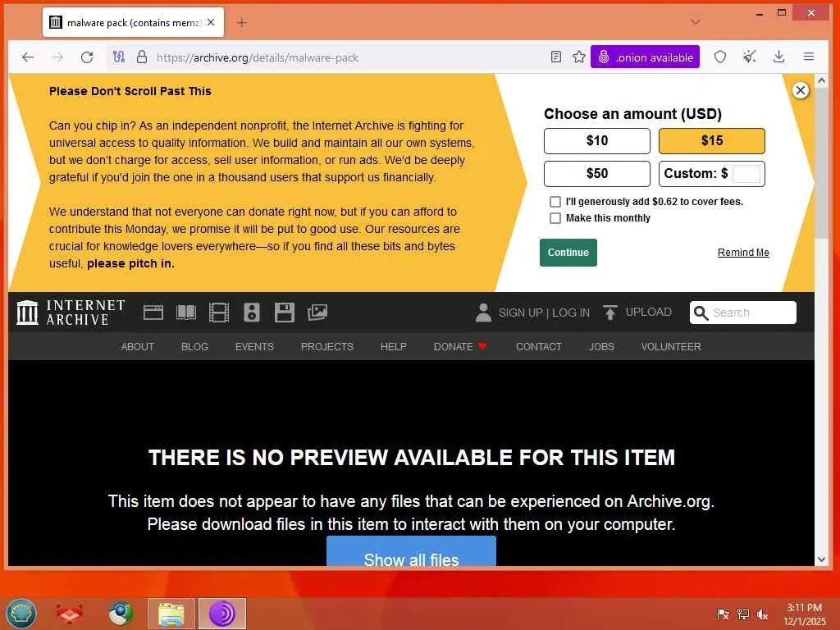This screenshot has height=630, width=840.
Task: Click the muted volume tray icon
Action: click(762, 614)
